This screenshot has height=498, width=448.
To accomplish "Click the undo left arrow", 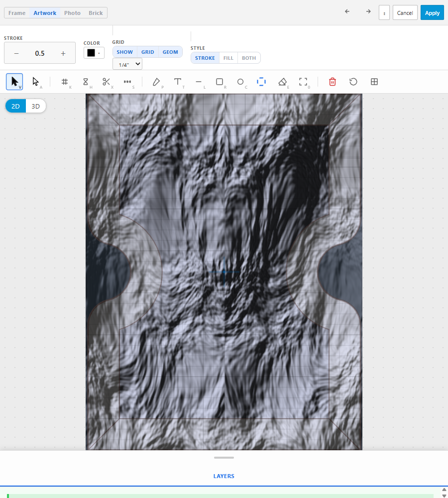I will 347,11.
